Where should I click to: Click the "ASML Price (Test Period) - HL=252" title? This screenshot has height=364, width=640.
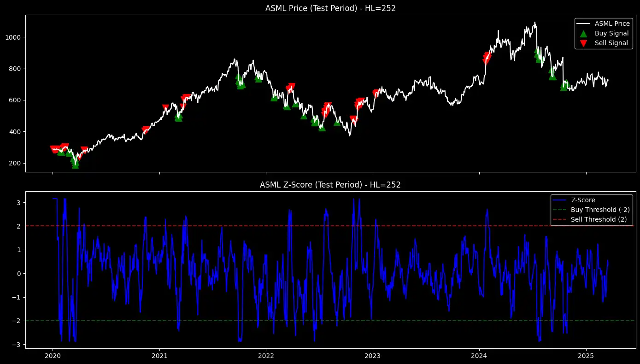(330, 8)
